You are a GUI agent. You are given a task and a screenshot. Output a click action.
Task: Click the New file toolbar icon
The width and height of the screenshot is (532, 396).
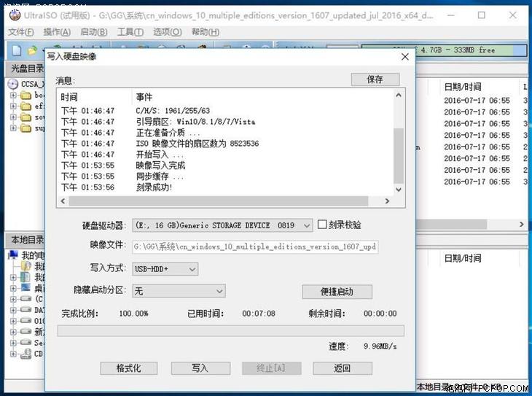click(16, 51)
